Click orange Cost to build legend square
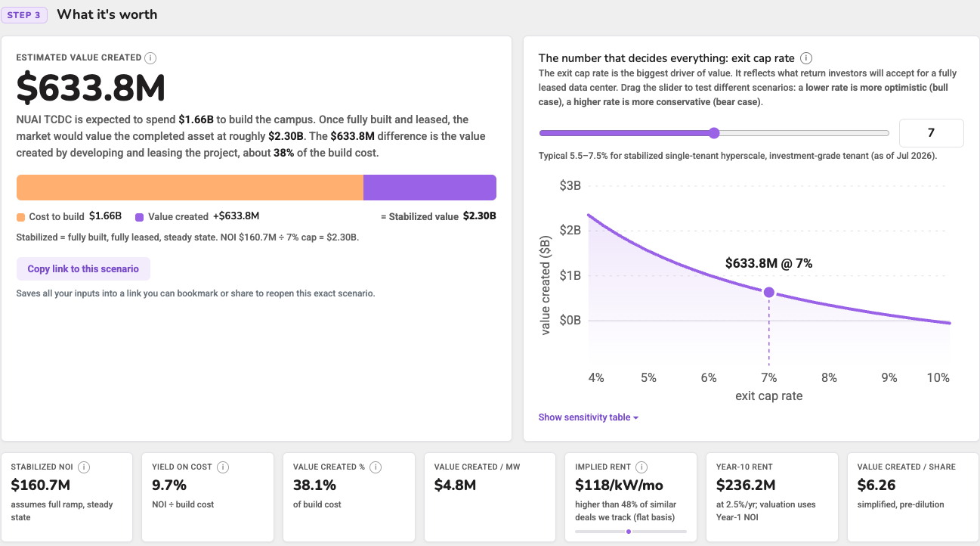980x546 pixels. coord(20,217)
